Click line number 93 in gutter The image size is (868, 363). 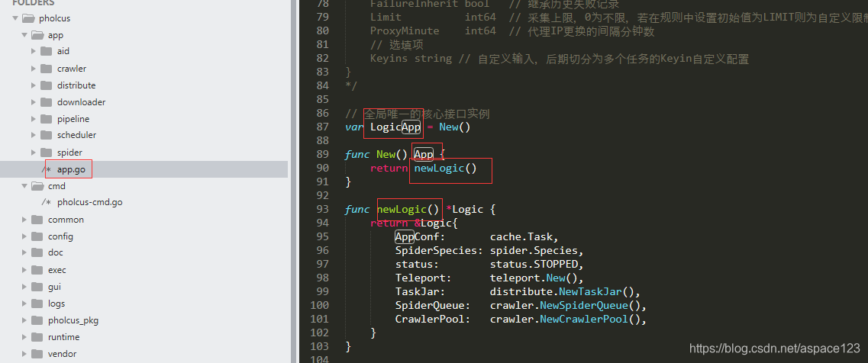point(322,209)
